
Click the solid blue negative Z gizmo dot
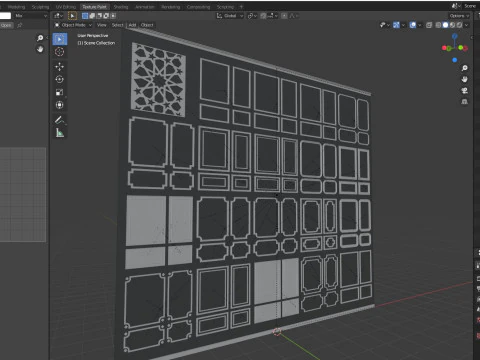(x=455, y=60)
